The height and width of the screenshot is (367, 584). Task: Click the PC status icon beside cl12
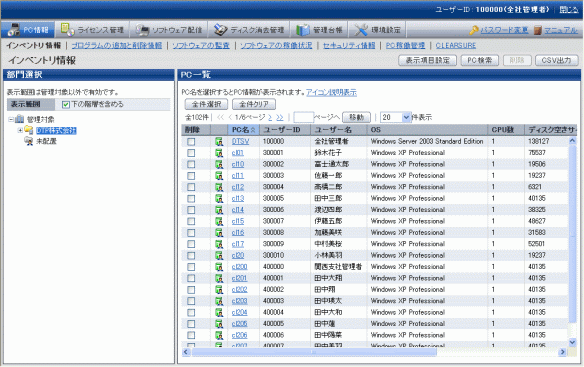coord(219,187)
